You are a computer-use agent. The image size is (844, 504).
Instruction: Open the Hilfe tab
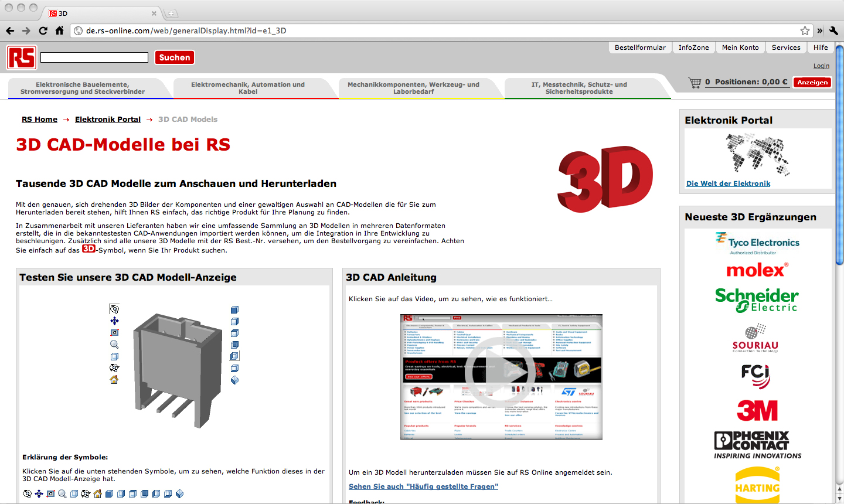[x=821, y=47]
